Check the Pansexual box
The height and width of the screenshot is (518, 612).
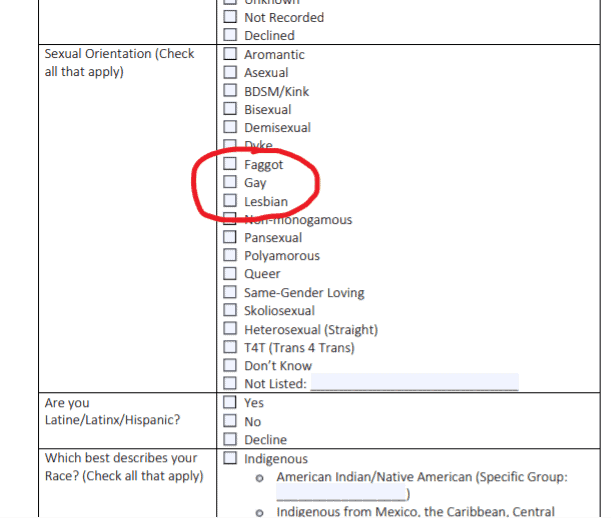(230, 237)
